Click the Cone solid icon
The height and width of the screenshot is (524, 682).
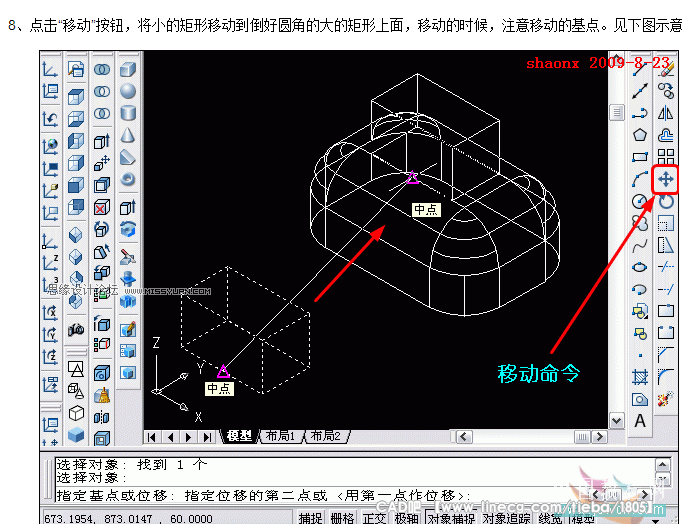coord(128,135)
